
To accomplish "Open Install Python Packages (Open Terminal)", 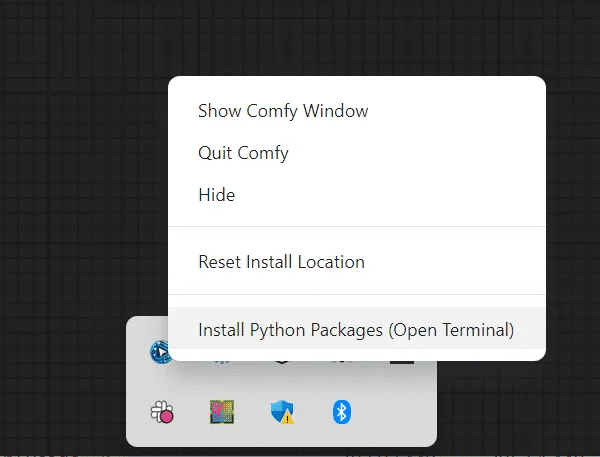I will tap(356, 329).
